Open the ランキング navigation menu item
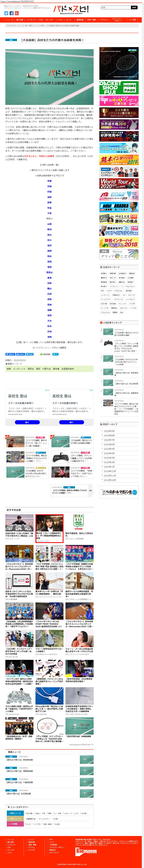 tap(31, 20)
